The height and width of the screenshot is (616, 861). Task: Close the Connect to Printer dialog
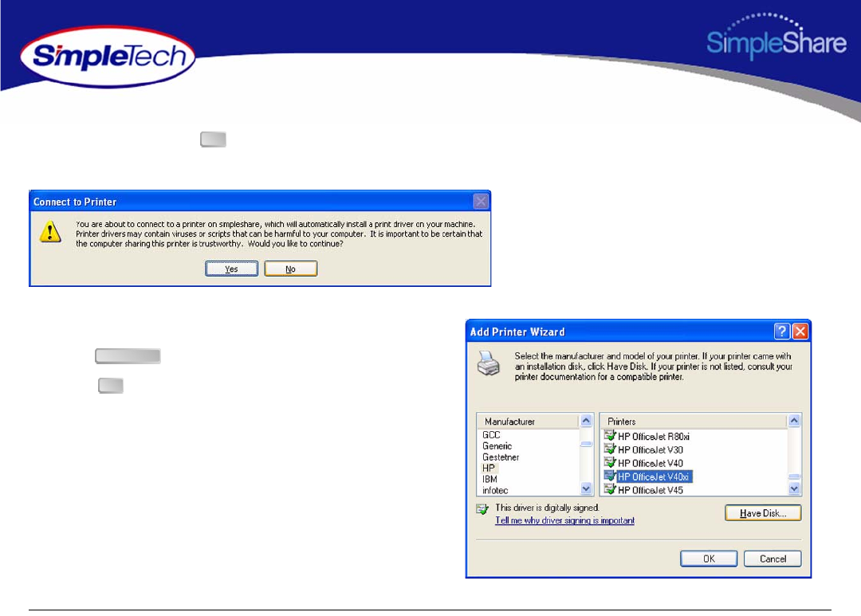[x=481, y=202]
